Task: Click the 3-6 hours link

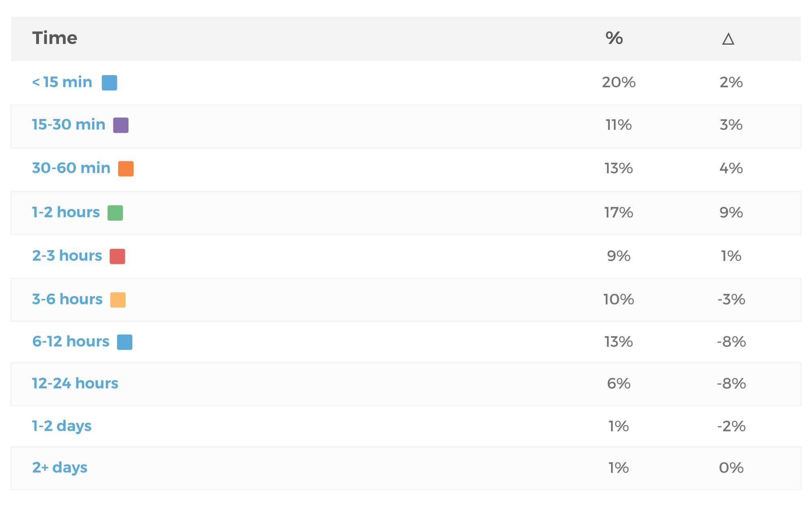Action: (x=67, y=299)
